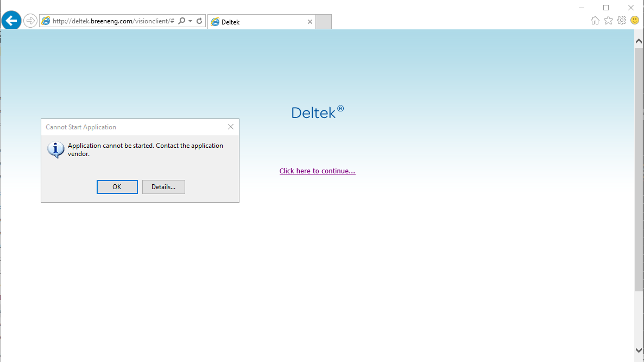644x362 pixels.
Task: Open the address bar autocomplete dropdown arrow
Action: pos(190,21)
